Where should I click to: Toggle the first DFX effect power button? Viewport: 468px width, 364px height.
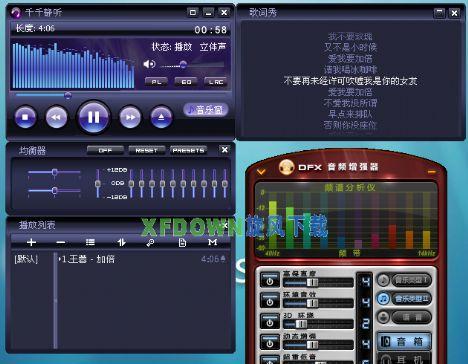tap(270, 281)
